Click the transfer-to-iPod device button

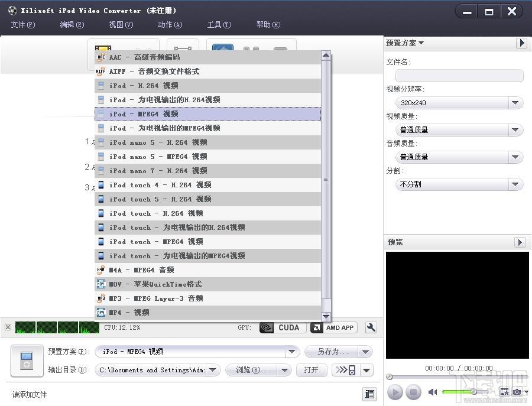pyautogui.click(x=345, y=370)
